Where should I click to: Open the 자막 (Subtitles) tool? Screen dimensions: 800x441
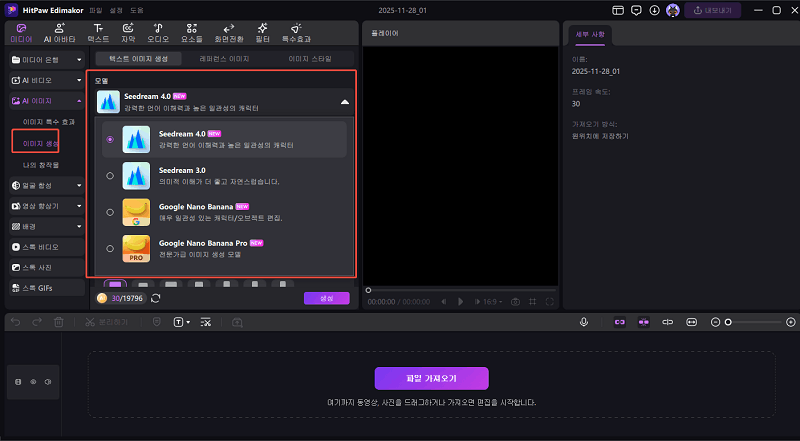point(128,33)
